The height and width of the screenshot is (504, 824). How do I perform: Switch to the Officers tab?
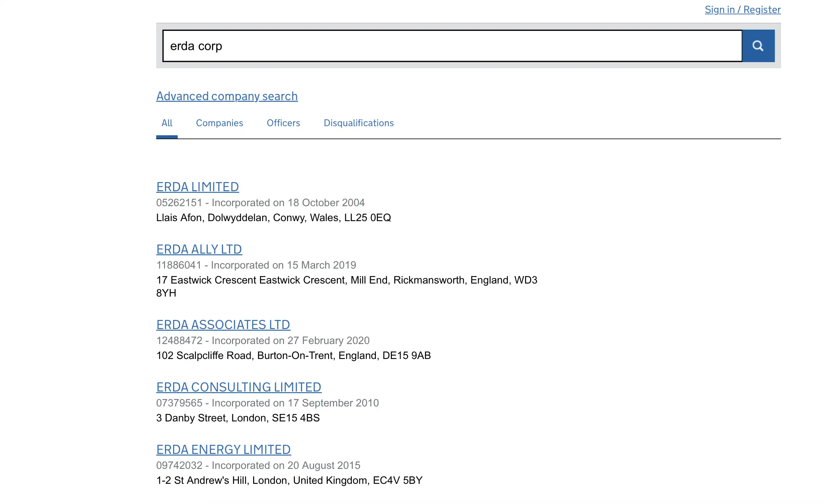coord(283,123)
